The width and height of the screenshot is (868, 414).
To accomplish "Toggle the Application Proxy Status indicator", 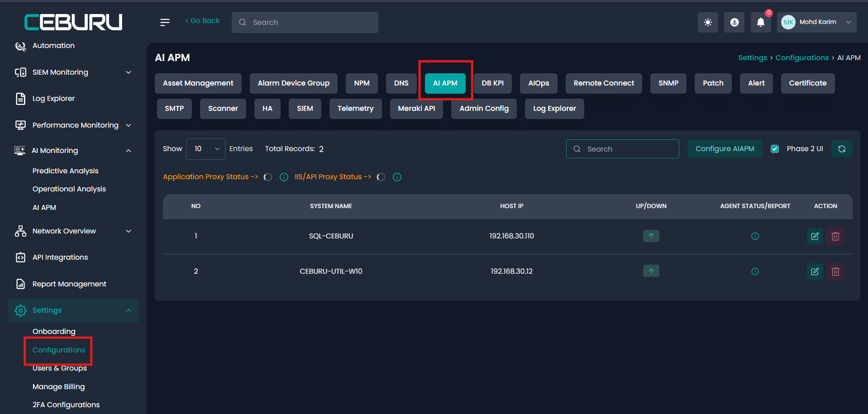I will pos(268,177).
